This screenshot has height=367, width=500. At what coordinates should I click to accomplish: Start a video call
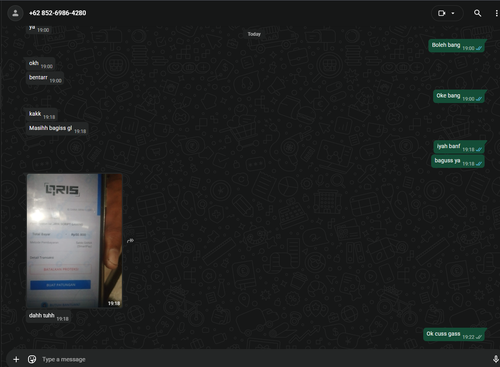click(441, 13)
